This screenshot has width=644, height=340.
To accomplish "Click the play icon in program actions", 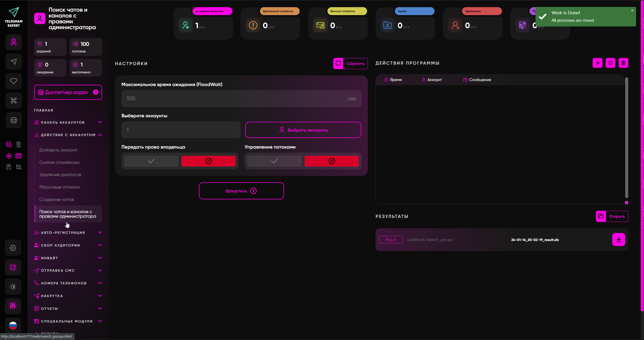I will coord(597,63).
